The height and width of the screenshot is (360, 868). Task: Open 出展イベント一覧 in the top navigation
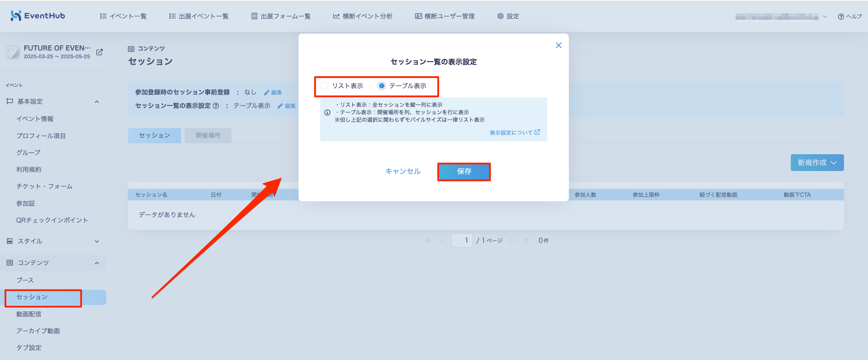point(199,16)
